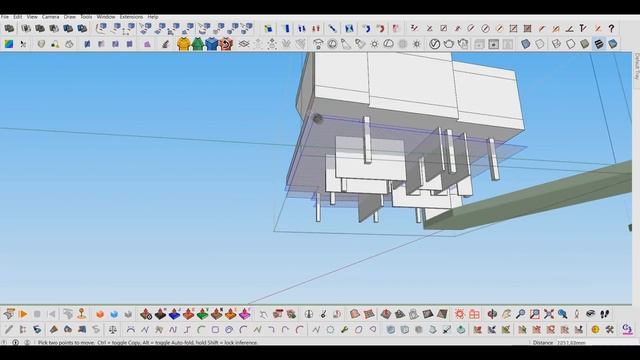The image size is (640, 360).
Task: Click the colorful gradient square icon
Action: click(9, 44)
